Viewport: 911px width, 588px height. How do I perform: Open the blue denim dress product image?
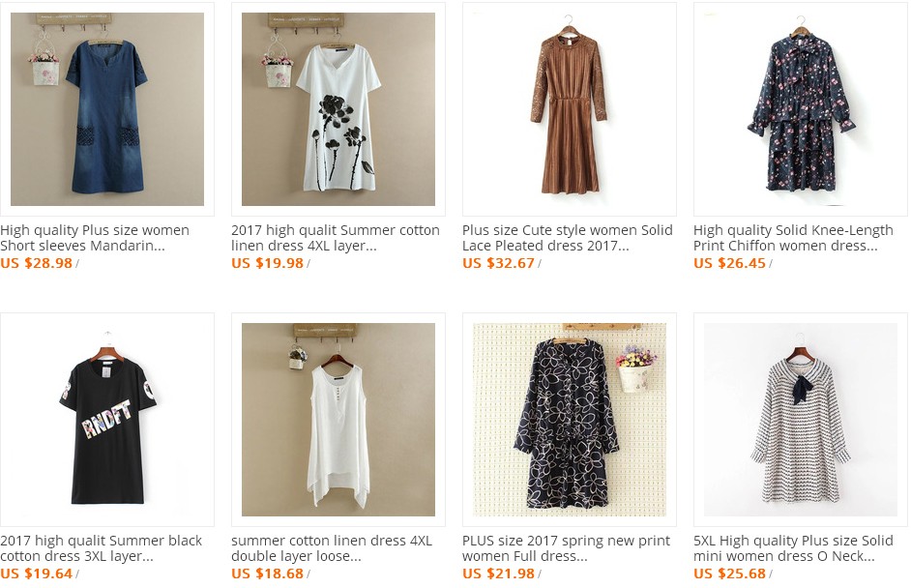pyautogui.click(x=106, y=109)
